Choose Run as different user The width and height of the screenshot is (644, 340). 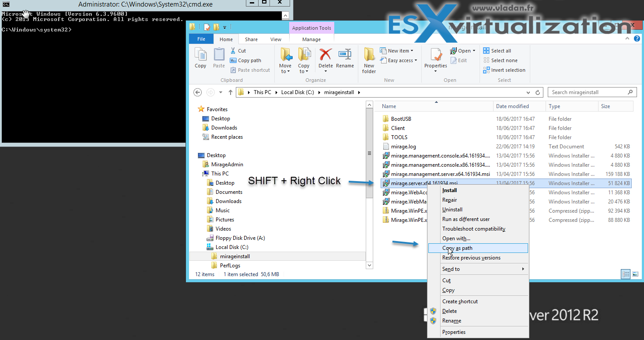point(478,219)
